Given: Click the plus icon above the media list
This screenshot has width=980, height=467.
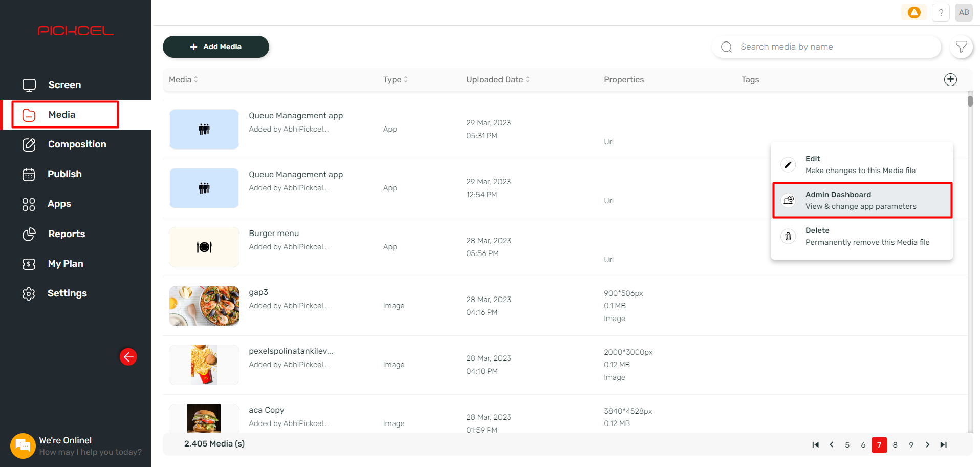Looking at the screenshot, I should tap(950, 79).
